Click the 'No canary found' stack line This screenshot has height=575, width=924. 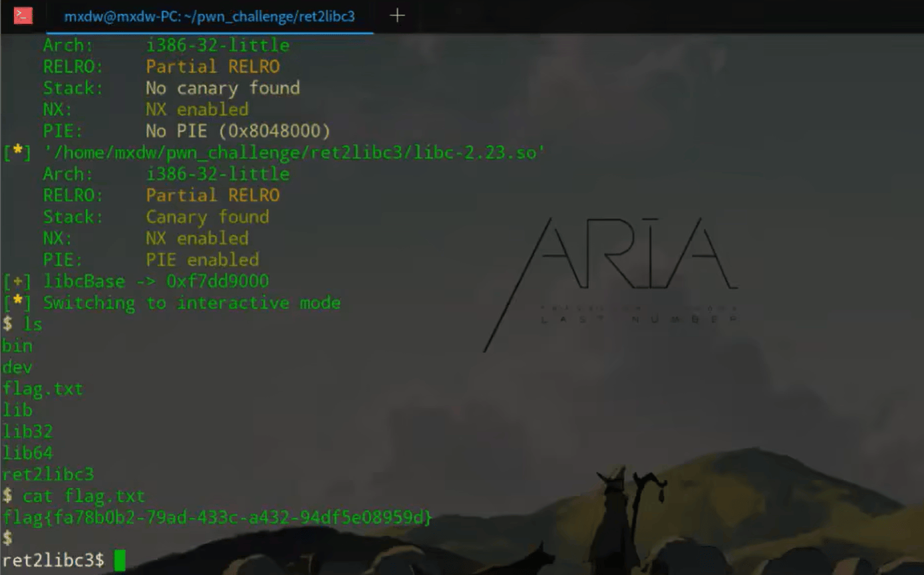pos(172,88)
